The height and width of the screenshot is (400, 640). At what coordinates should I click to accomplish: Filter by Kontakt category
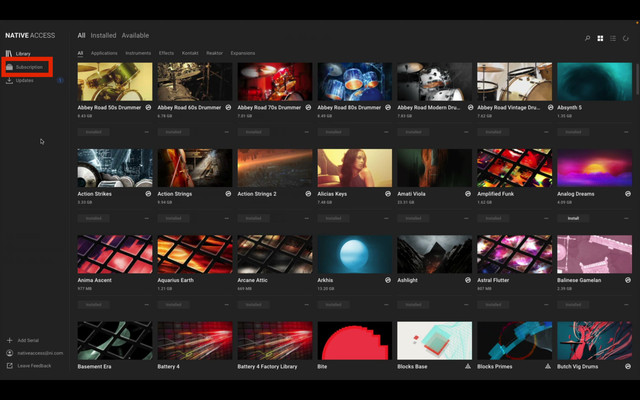click(190, 53)
